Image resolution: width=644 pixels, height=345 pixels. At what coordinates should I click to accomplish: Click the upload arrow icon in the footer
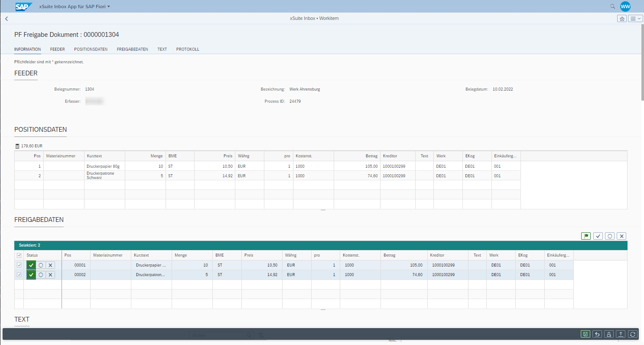[x=621, y=334]
